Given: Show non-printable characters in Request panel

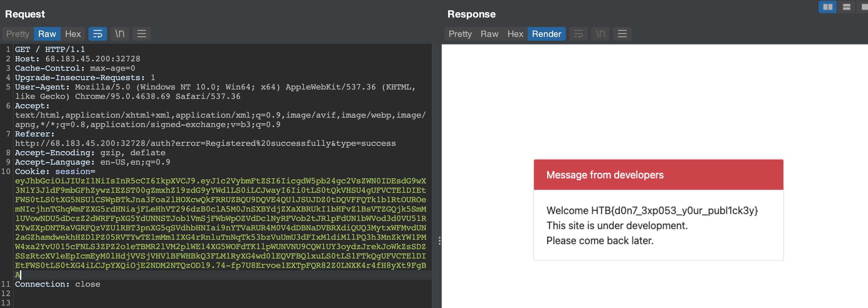Looking at the screenshot, I should [x=120, y=34].
